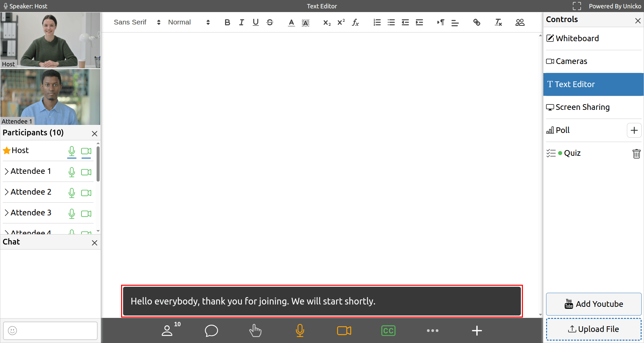Click the Add Youtube button

pyautogui.click(x=594, y=304)
